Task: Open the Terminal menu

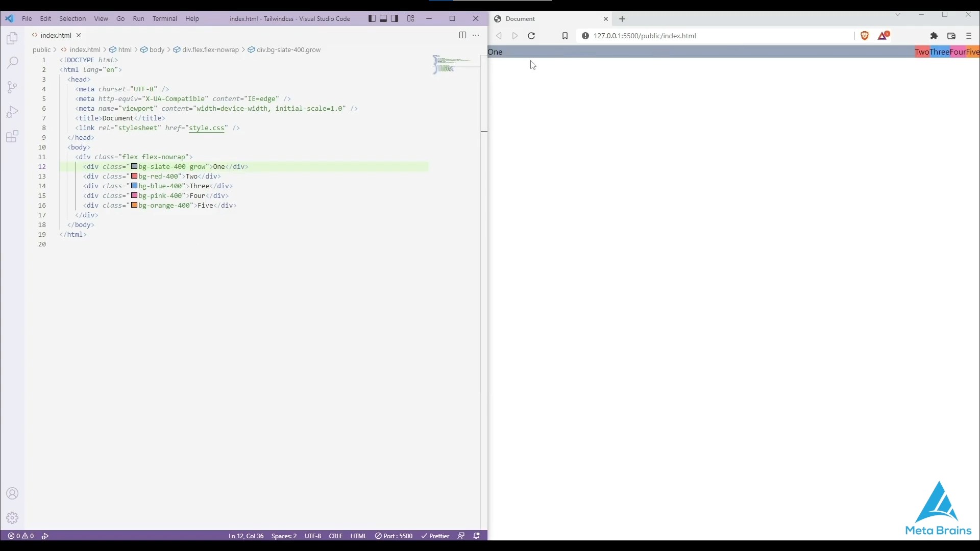Action: 164,18
